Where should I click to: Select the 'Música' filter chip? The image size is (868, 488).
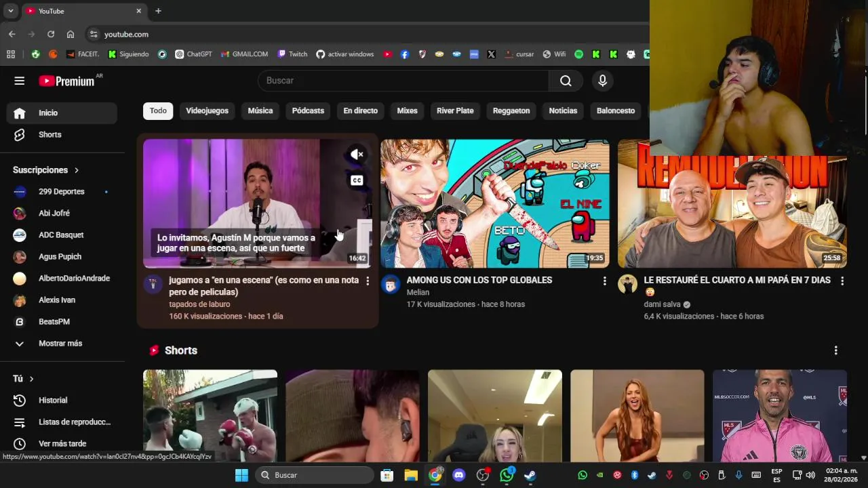260,110
